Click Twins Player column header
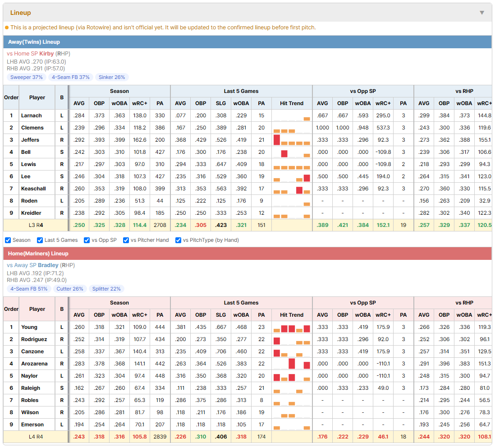495x448 pixels. [x=37, y=97]
